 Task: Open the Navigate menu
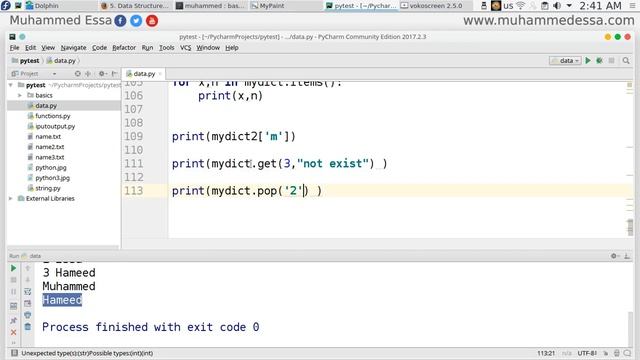click(73, 48)
